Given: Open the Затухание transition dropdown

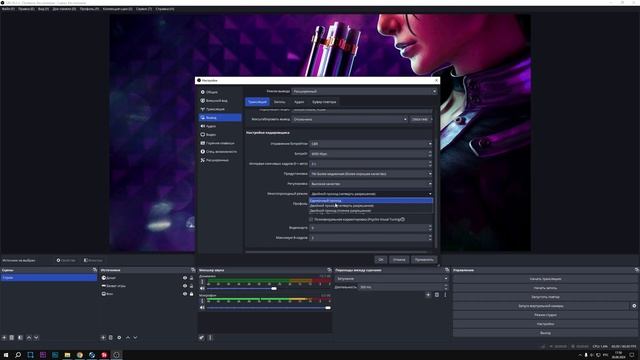Looking at the screenshot, I should pos(391,278).
